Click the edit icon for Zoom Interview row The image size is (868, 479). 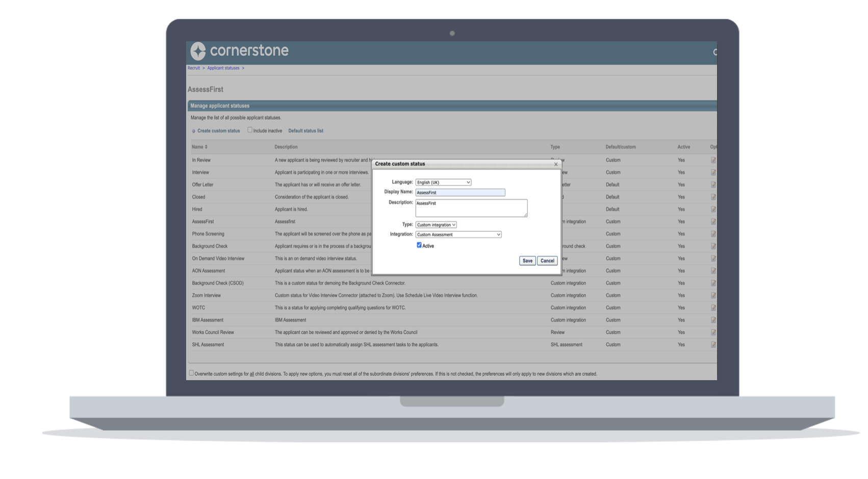point(713,295)
